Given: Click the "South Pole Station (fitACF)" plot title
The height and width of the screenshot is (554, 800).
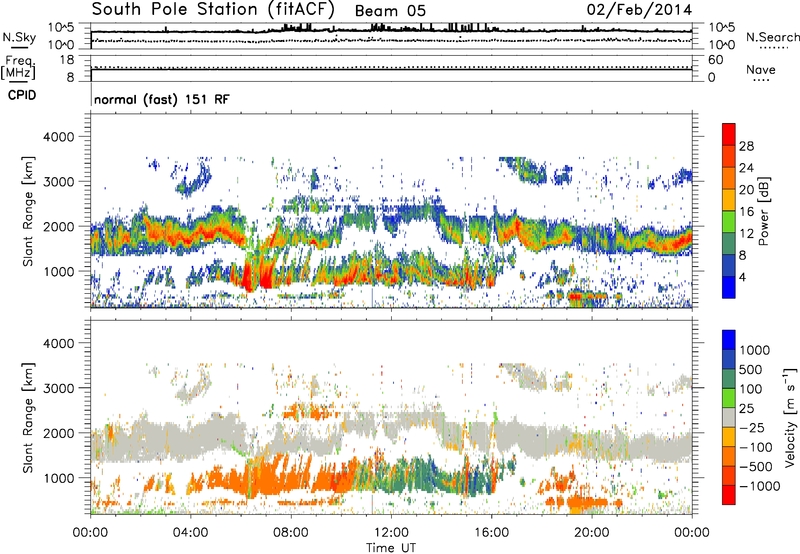Looking at the screenshot, I should (213, 9).
